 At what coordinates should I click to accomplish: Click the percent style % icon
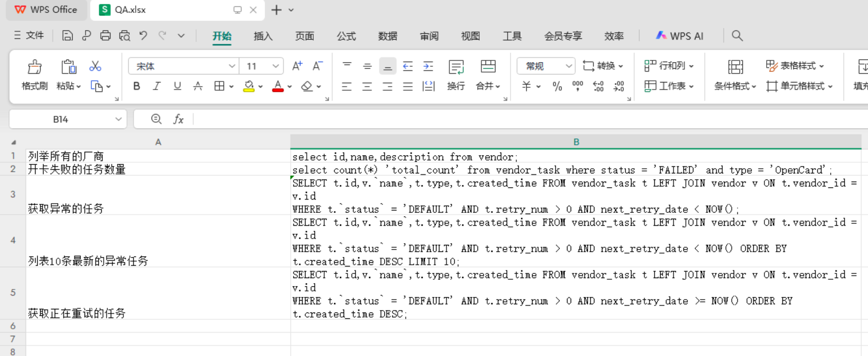click(557, 86)
